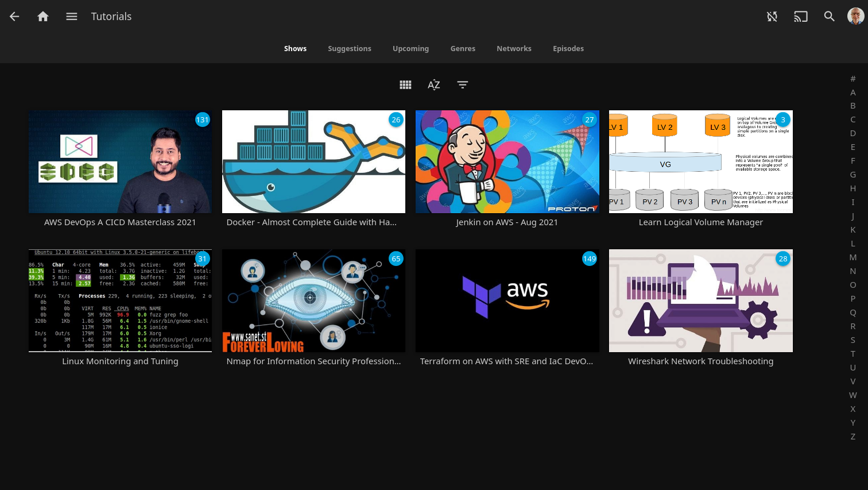868x490 pixels.
Task: Jump to letter L in alphabet picker
Action: pyautogui.click(x=853, y=244)
